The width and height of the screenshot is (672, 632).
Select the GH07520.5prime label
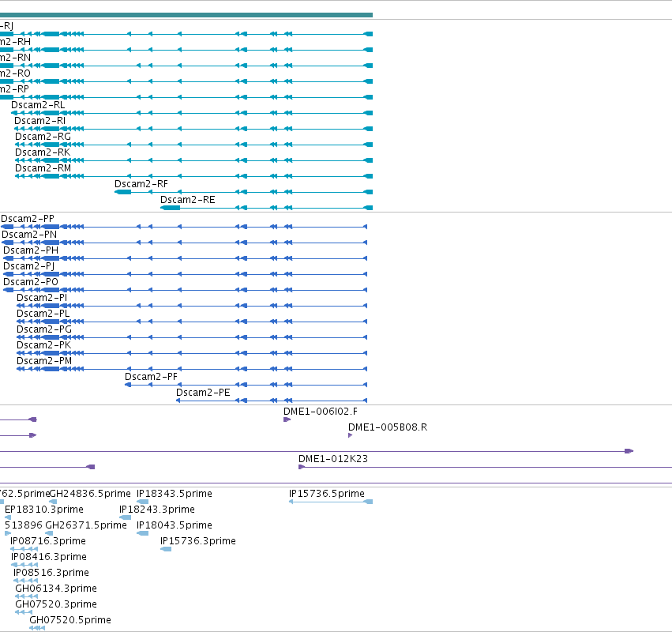[70, 621]
